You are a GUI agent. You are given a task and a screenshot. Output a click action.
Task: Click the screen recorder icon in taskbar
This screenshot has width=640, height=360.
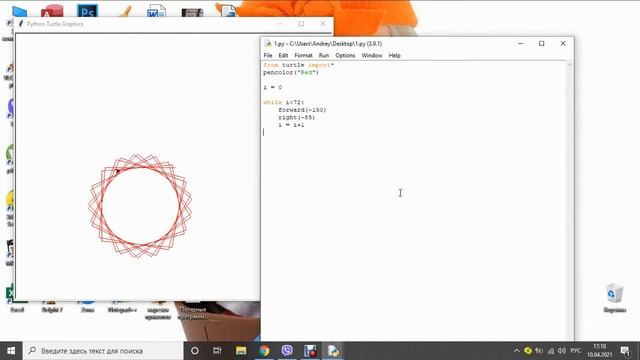tap(310, 351)
